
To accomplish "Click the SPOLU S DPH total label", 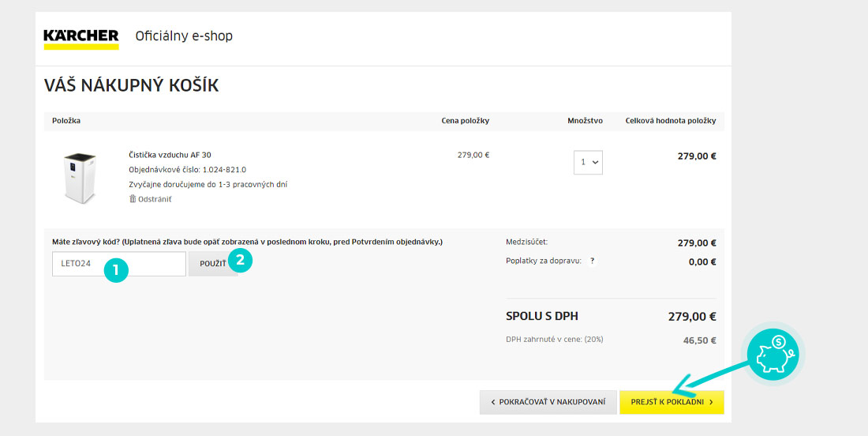I will [542, 316].
